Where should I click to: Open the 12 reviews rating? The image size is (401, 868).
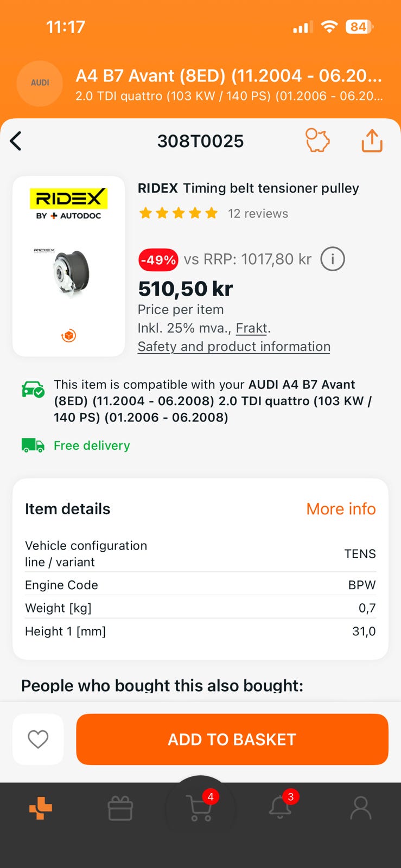pos(258,214)
